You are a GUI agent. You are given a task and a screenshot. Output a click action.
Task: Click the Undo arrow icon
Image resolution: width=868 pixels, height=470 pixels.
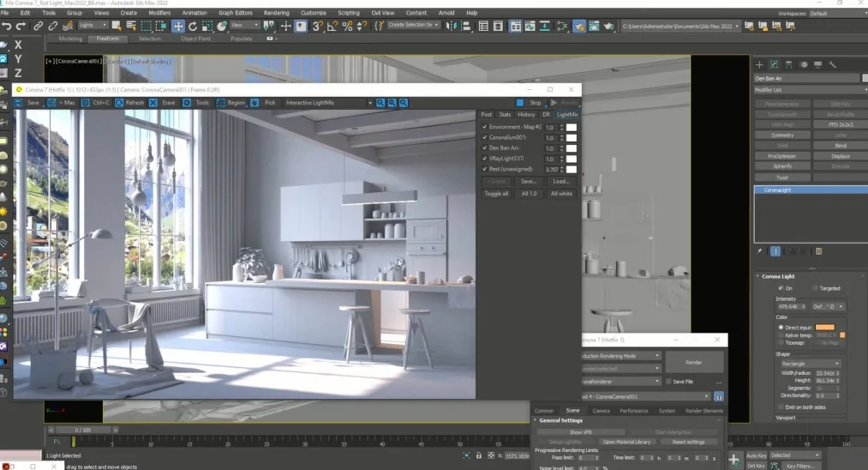click(x=7, y=26)
